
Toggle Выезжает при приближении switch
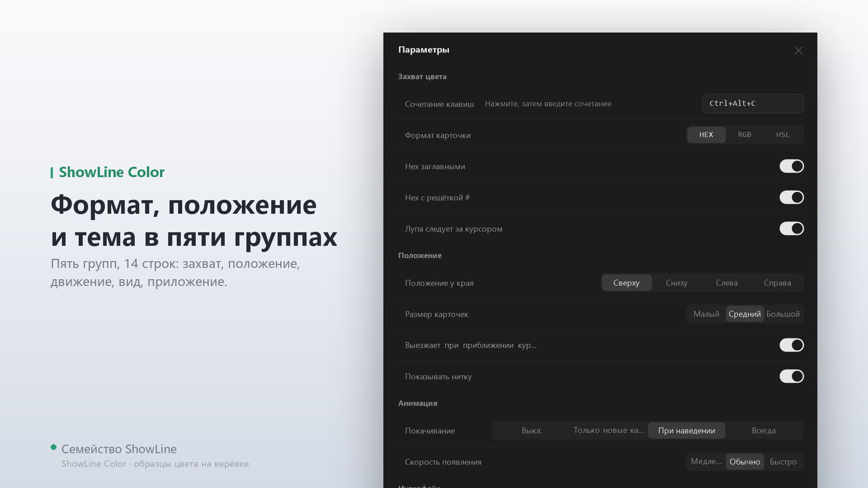click(792, 345)
